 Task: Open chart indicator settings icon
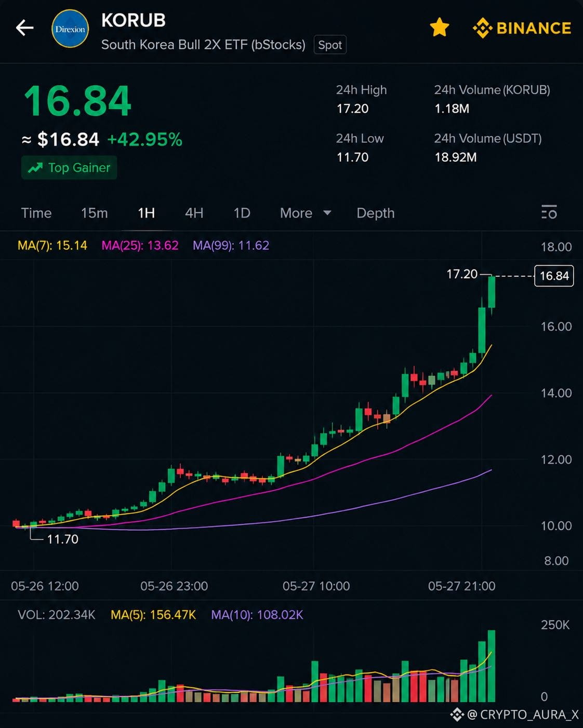click(x=549, y=212)
